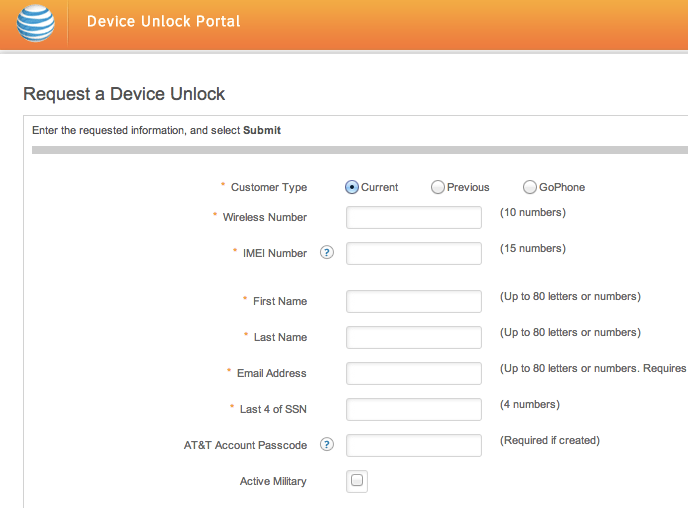Open the AT&T Account Passcode help icon
The image size is (688, 508).
[x=326, y=445]
